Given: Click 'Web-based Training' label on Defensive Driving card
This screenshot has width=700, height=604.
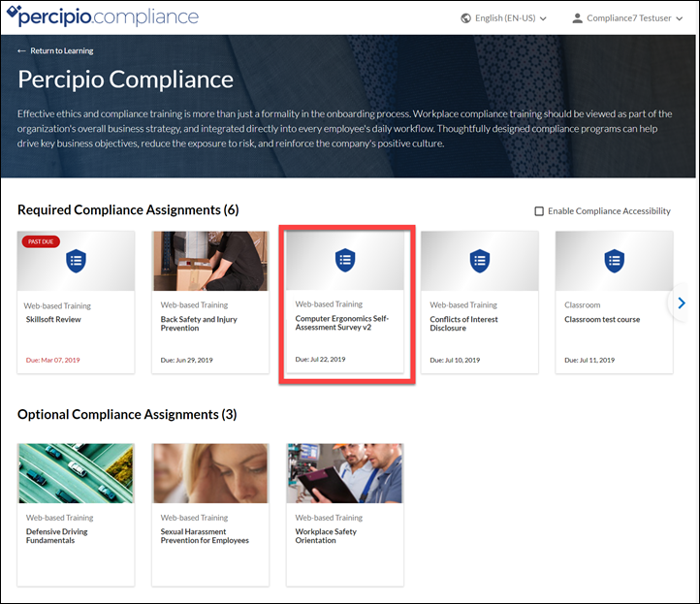Looking at the screenshot, I should pos(59,518).
